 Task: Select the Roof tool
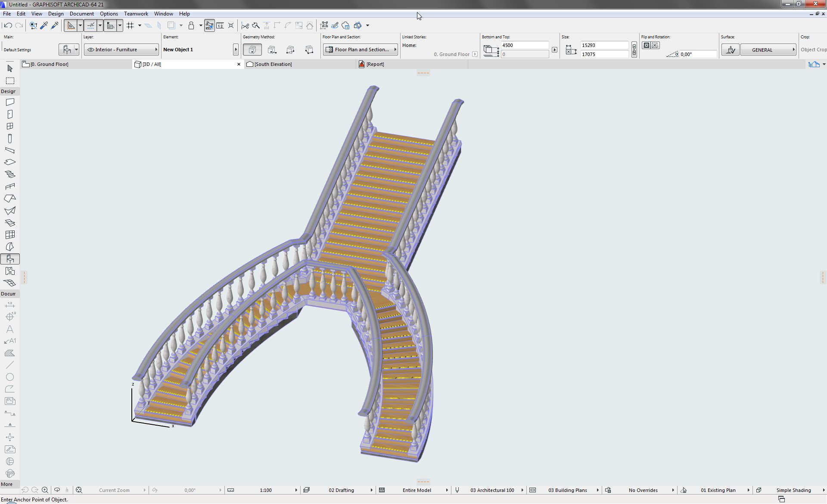(10, 199)
